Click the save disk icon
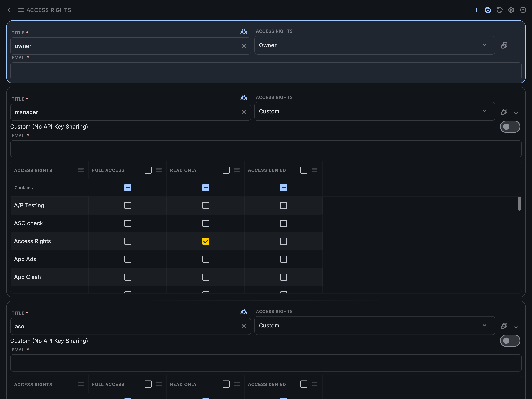The width and height of the screenshot is (532, 399). click(488, 10)
